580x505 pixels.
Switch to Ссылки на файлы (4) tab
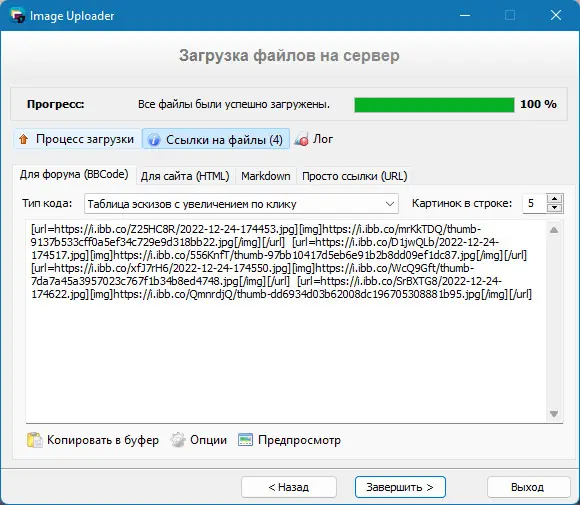point(216,139)
